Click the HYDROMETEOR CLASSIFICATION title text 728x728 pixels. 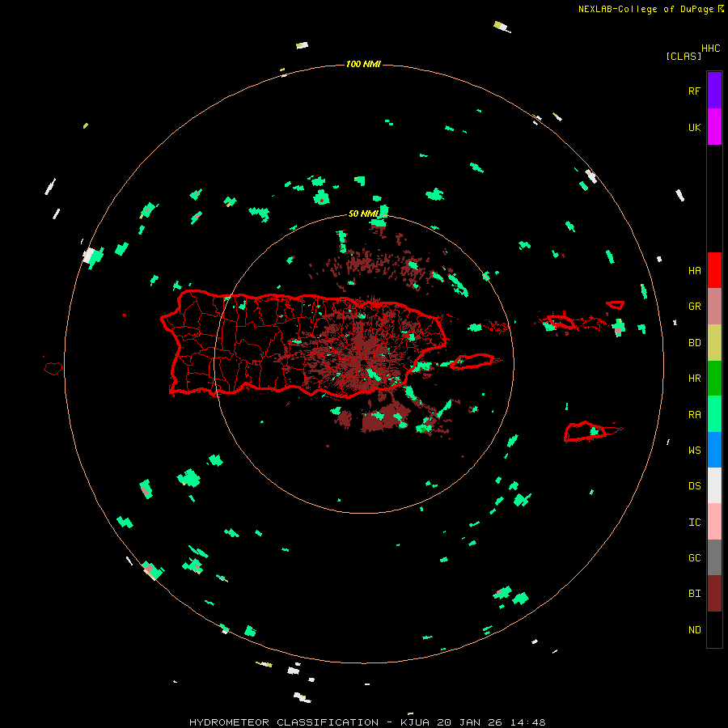coord(284,722)
